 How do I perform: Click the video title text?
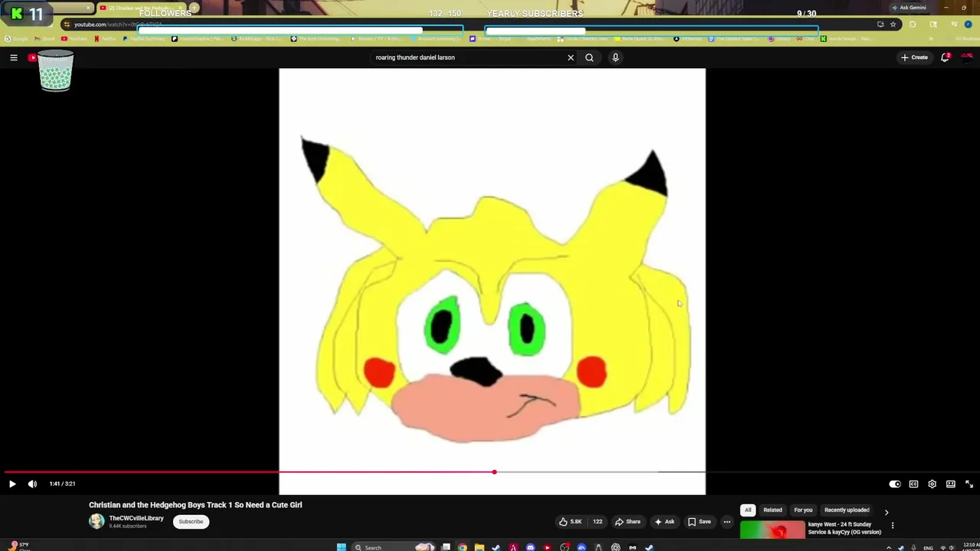(195, 505)
